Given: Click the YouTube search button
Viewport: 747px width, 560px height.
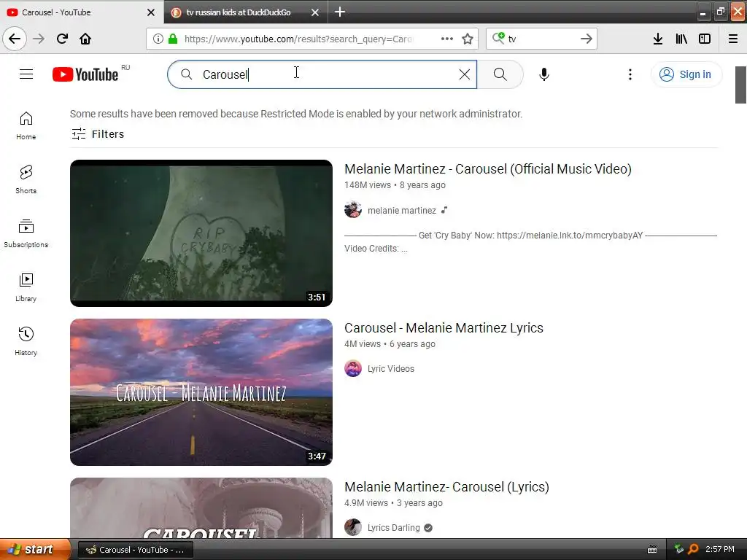Looking at the screenshot, I should pyautogui.click(x=500, y=74).
